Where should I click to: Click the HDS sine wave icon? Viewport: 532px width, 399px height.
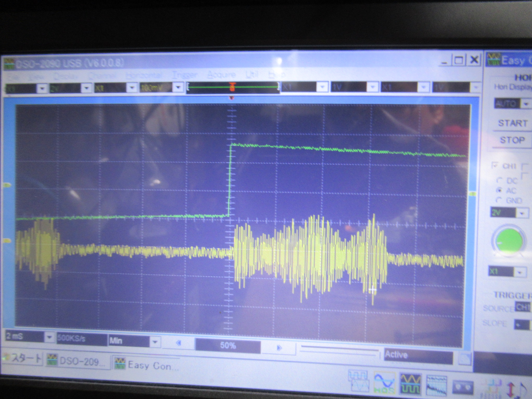(384, 383)
